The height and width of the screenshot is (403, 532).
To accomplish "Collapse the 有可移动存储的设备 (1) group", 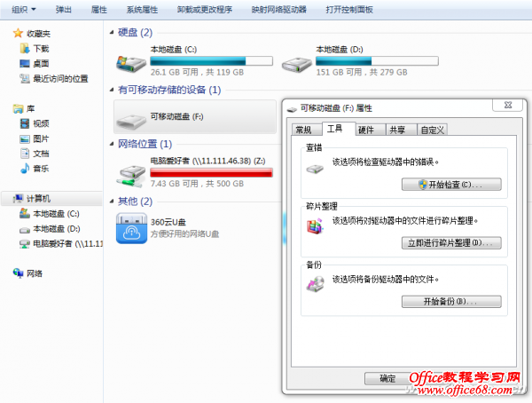I will (x=112, y=90).
